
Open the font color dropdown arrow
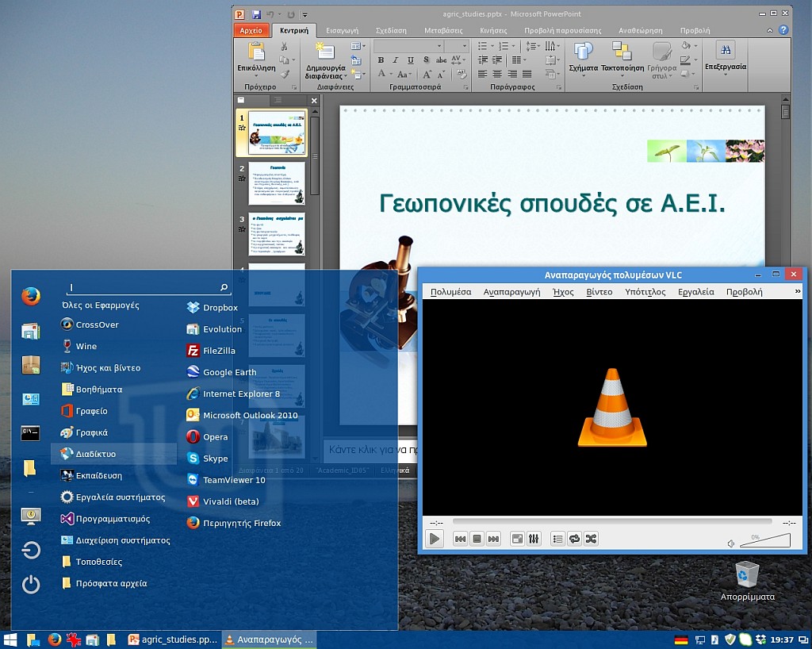(x=391, y=74)
